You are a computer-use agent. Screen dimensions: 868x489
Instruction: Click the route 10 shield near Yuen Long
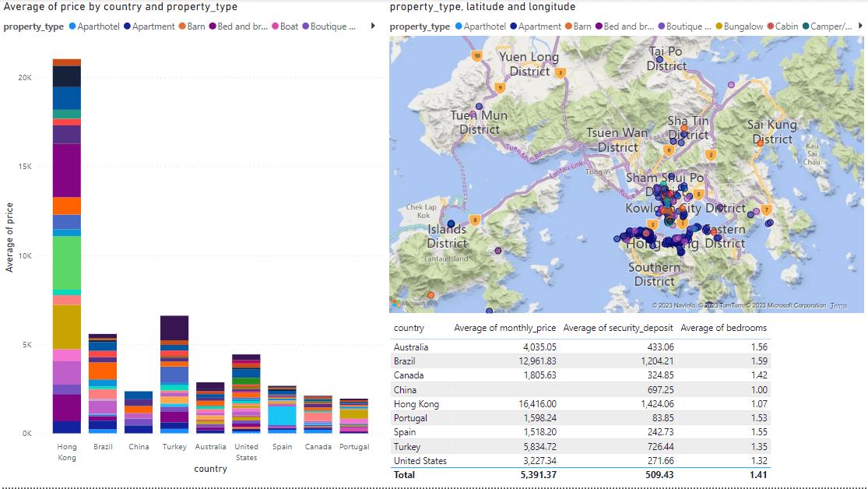click(x=476, y=55)
